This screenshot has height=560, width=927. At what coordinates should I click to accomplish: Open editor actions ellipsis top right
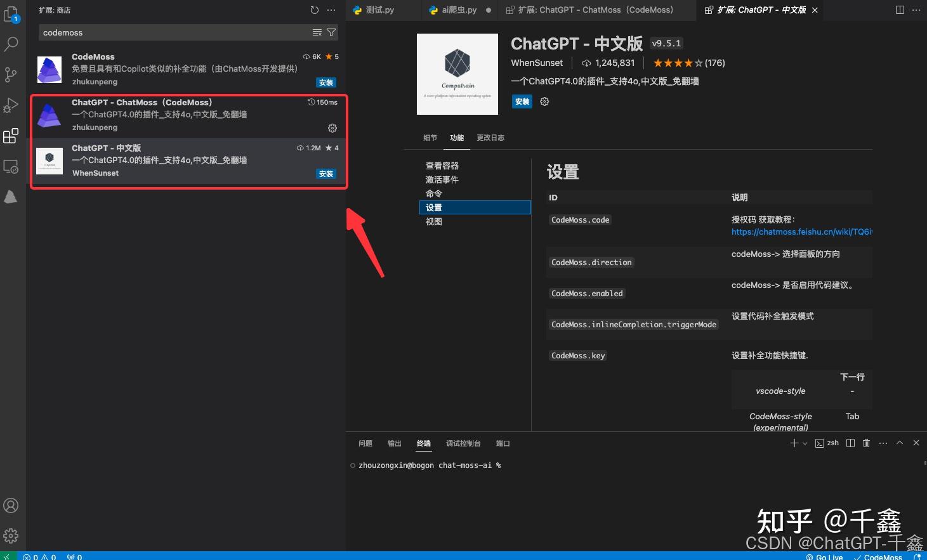916,10
